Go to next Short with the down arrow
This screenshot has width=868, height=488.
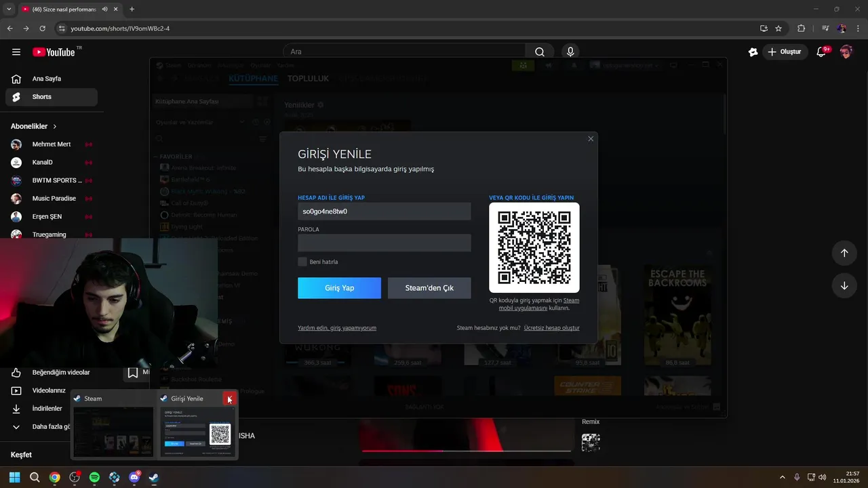844,286
